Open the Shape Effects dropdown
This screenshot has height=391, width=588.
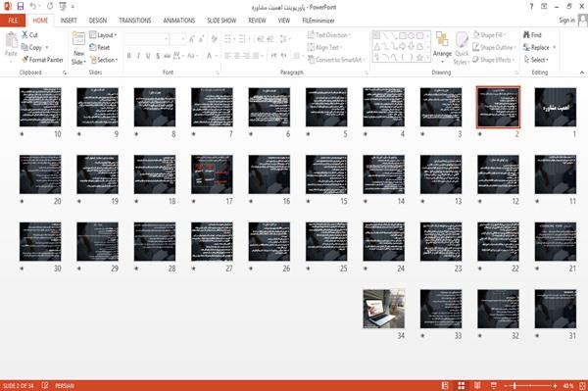point(493,60)
